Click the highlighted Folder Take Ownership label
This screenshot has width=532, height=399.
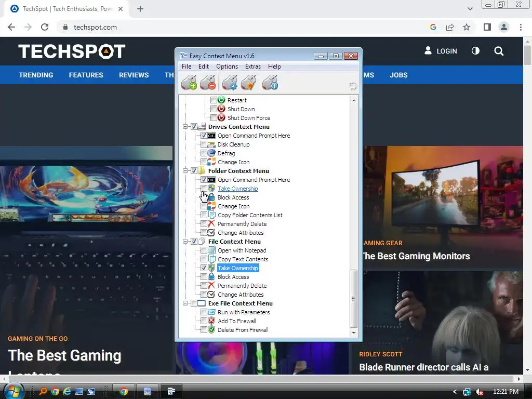[237, 188]
